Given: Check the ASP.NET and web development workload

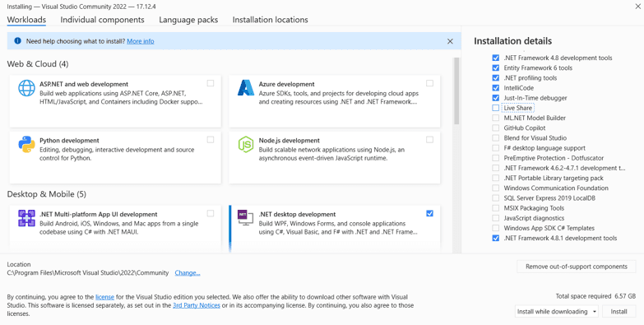Looking at the screenshot, I should pos(211,83).
